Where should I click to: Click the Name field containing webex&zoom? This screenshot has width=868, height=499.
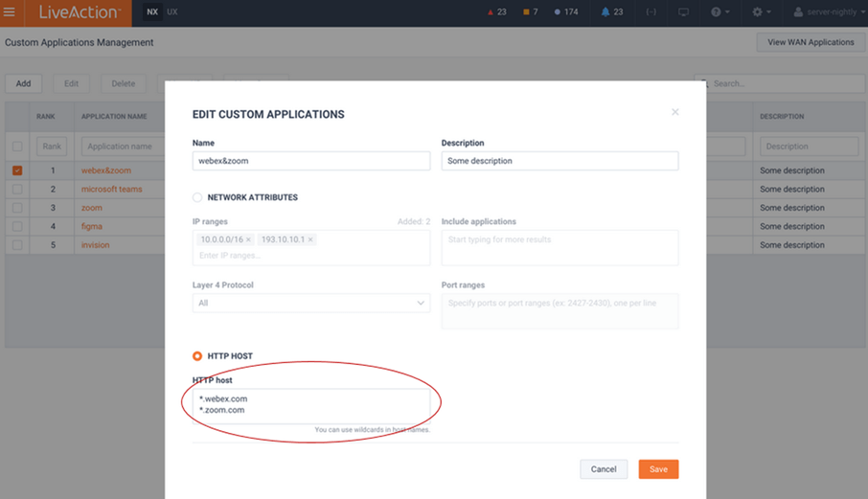point(311,161)
